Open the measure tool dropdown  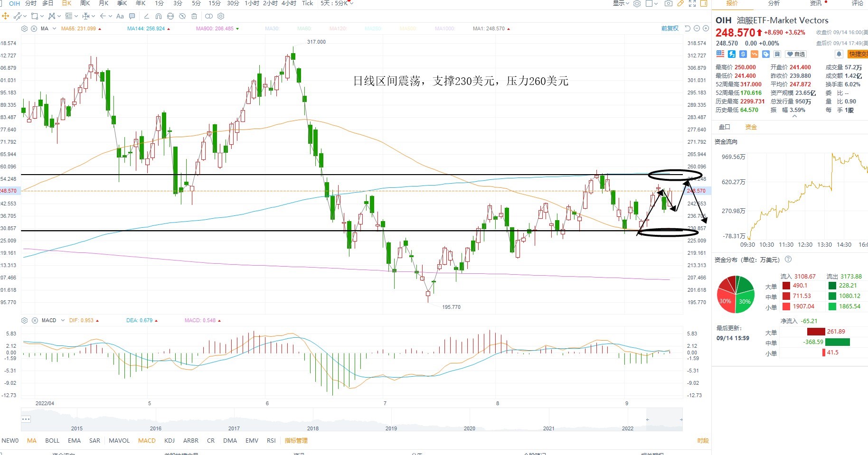coord(93,16)
